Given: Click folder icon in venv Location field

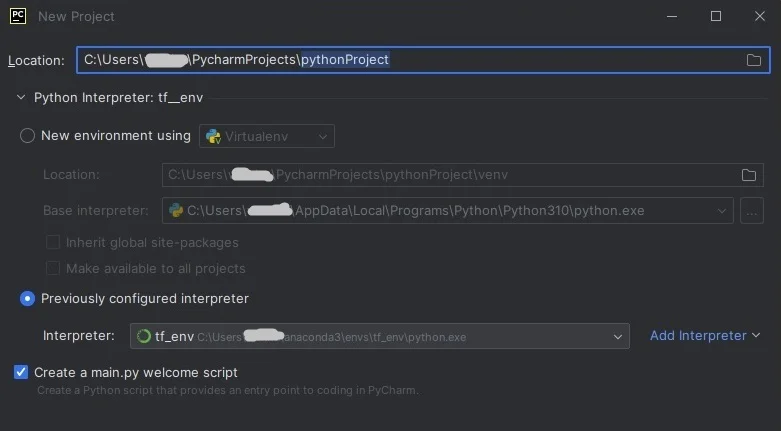Looking at the screenshot, I should (x=748, y=175).
